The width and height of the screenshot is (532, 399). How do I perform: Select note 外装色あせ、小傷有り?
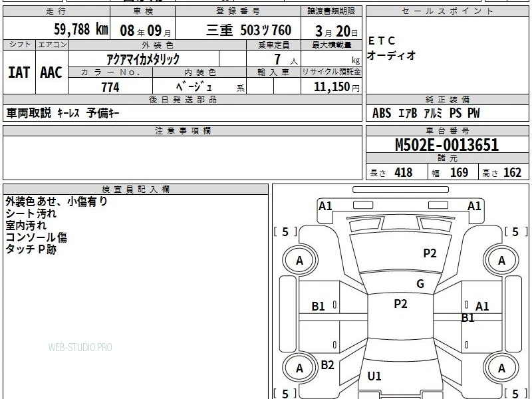(x=57, y=201)
